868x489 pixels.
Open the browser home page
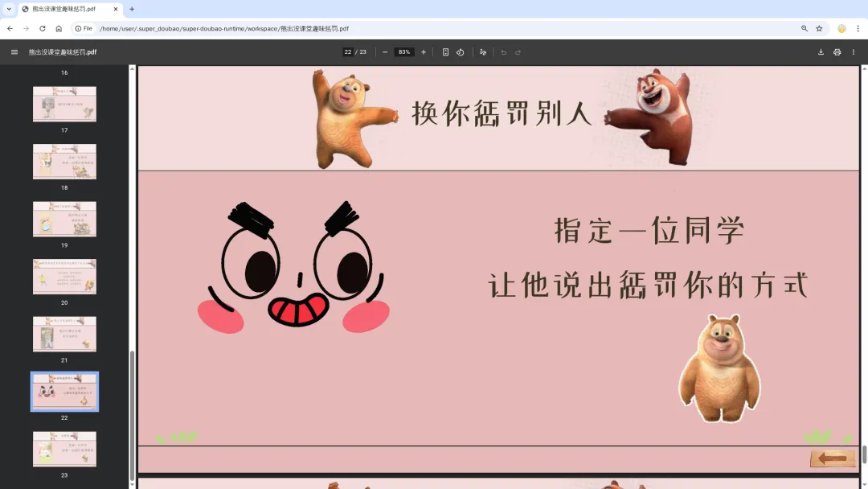click(59, 28)
